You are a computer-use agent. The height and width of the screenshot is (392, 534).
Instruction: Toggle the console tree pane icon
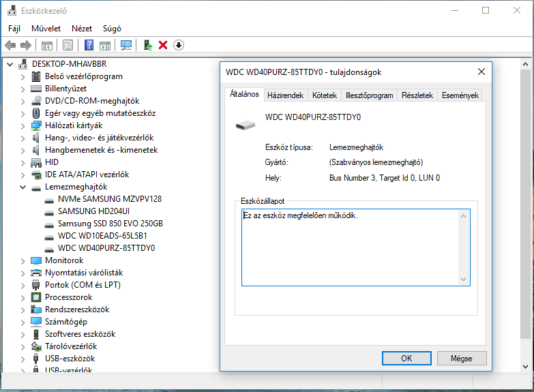click(47, 45)
